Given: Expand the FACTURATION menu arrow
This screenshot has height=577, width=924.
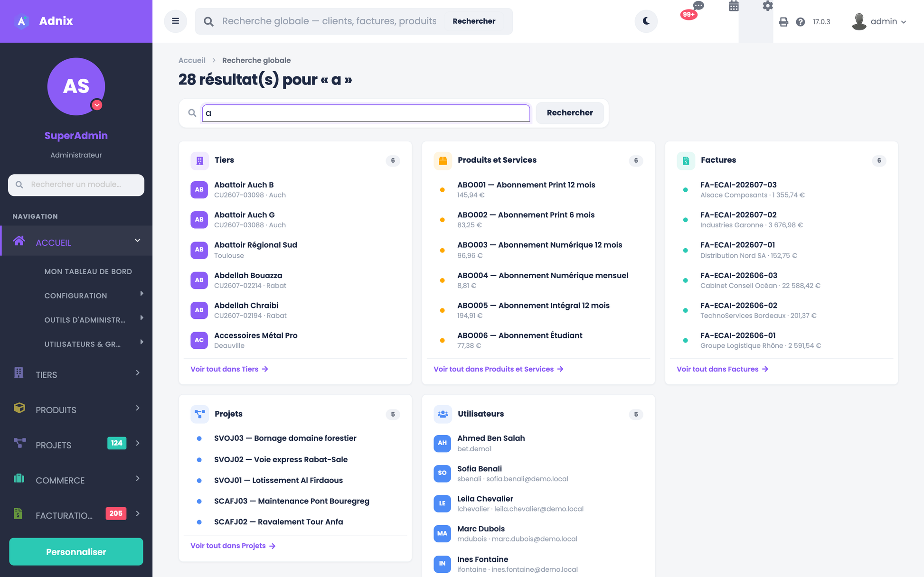Looking at the screenshot, I should click(138, 513).
